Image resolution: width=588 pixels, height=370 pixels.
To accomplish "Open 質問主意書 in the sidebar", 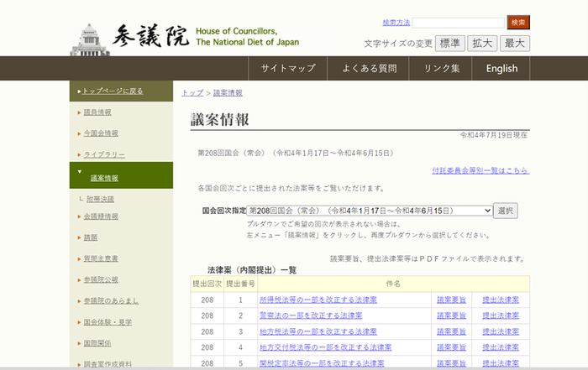I will [x=101, y=258].
